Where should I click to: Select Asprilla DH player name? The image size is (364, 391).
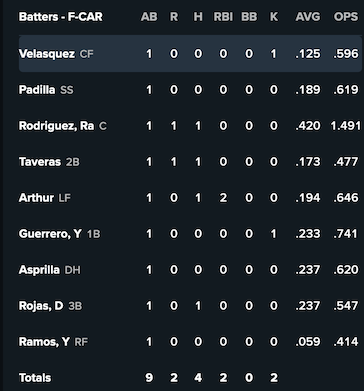(39, 270)
